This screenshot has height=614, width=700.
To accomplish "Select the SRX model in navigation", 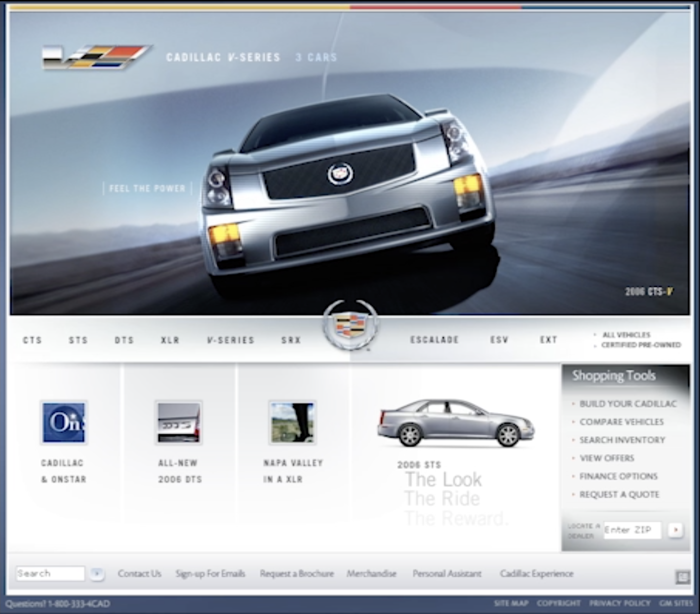I will [x=291, y=340].
